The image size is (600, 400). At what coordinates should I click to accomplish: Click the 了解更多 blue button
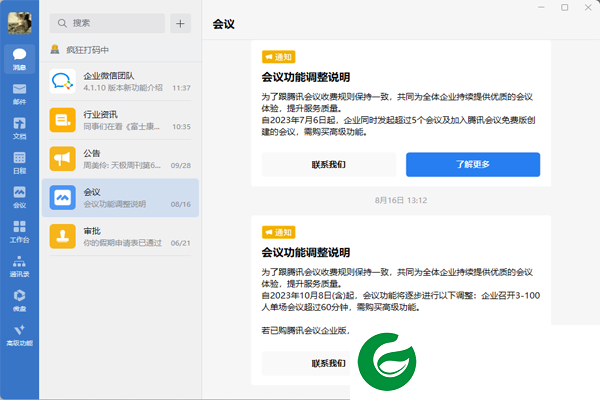click(x=473, y=165)
